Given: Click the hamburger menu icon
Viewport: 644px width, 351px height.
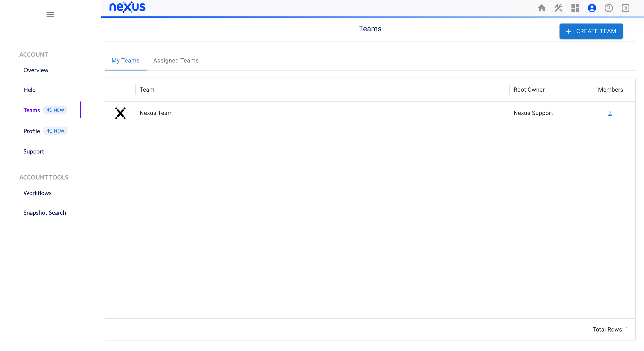Looking at the screenshot, I should (50, 15).
